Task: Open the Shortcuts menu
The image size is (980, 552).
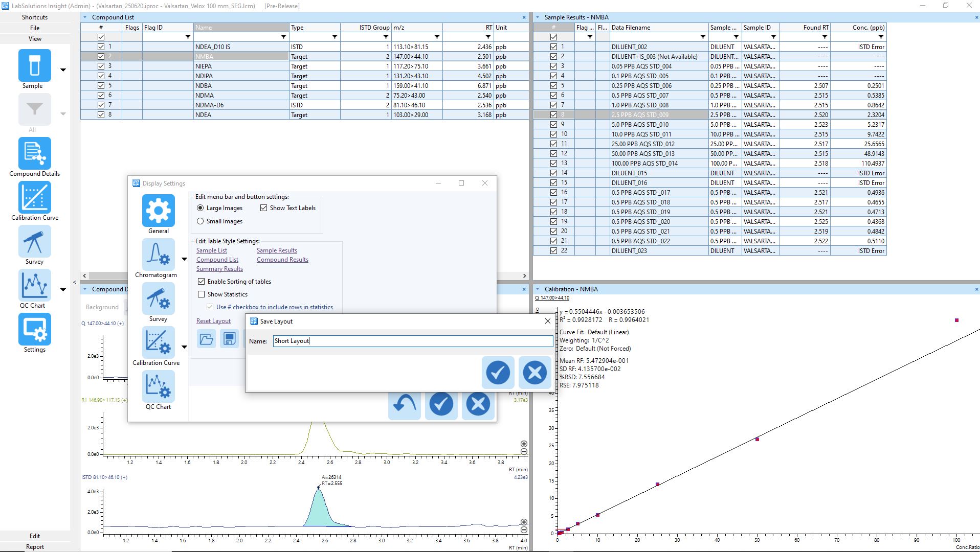Action: point(35,17)
